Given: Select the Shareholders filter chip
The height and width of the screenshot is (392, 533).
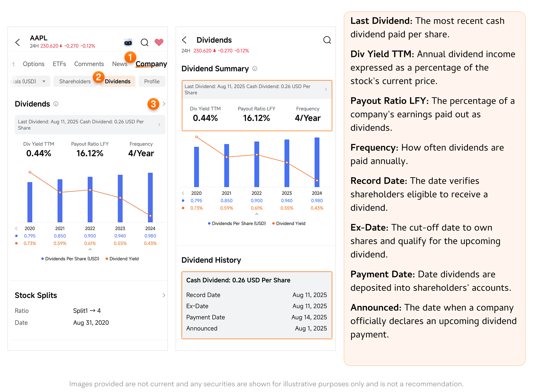Looking at the screenshot, I should click(x=75, y=82).
